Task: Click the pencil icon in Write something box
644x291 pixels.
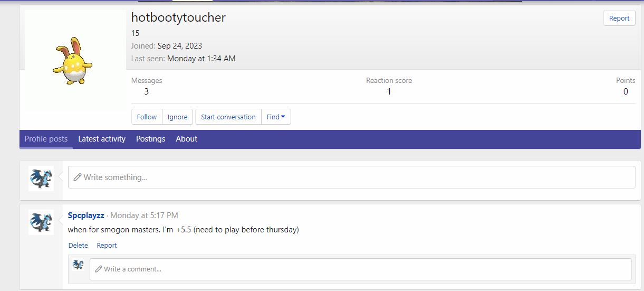Action: coord(78,177)
